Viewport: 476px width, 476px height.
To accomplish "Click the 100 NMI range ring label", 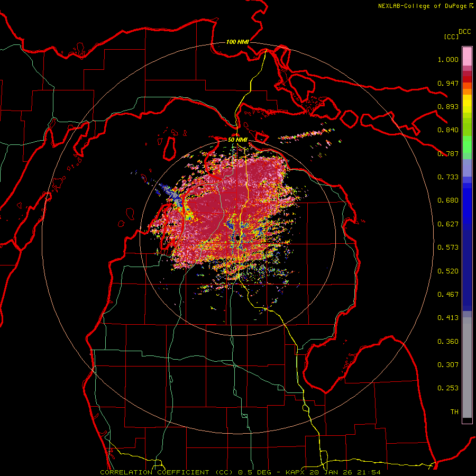I will (x=237, y=42).
